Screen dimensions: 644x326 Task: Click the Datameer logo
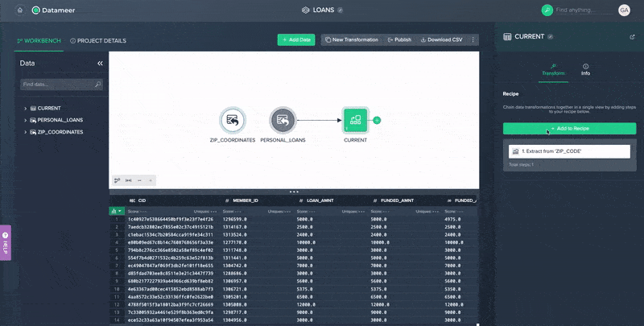click(53, 10)
